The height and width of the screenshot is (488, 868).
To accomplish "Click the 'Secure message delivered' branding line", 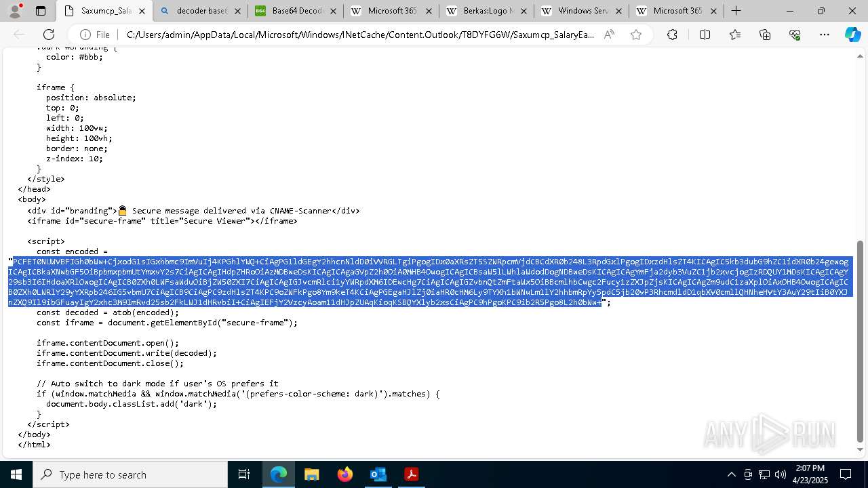I will (x=193, y=211).
